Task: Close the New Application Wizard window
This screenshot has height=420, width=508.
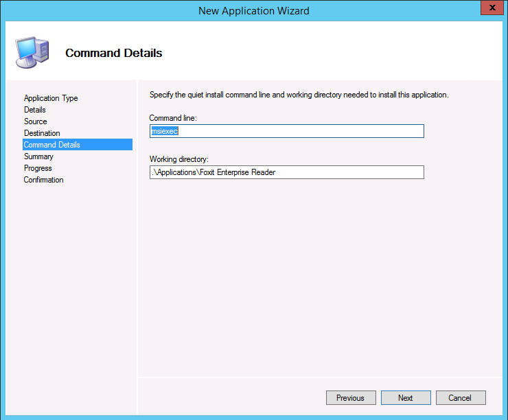Action: [489, 10]
